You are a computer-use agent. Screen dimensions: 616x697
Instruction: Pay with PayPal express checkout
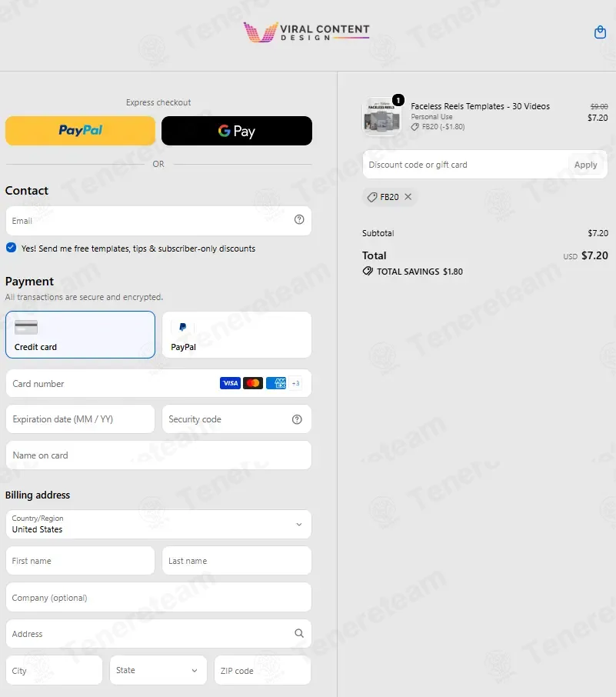(x=81, y=131)
